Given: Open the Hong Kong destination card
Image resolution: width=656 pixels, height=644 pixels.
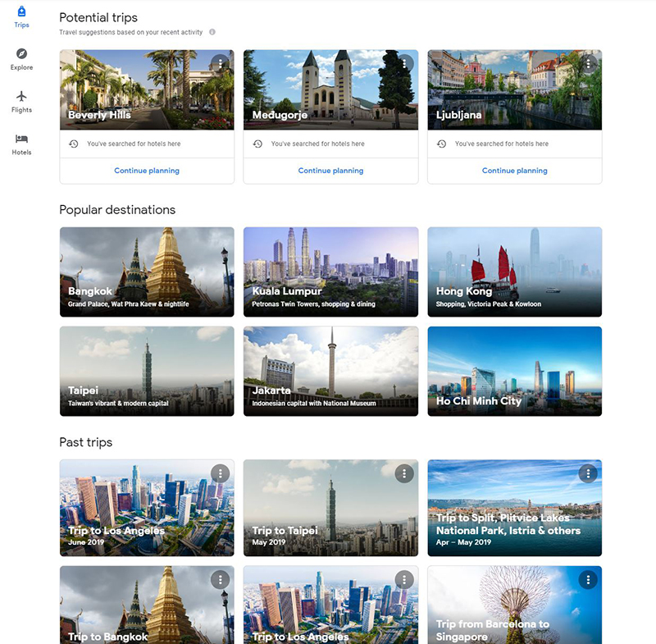Looking at the screenshot, I should [x=514, y=272].
